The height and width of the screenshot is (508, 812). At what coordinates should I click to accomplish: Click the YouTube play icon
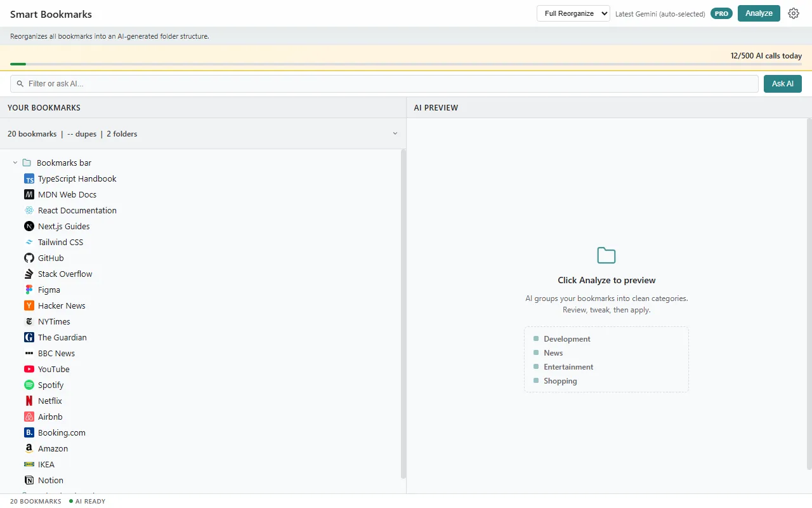[29, 370]
